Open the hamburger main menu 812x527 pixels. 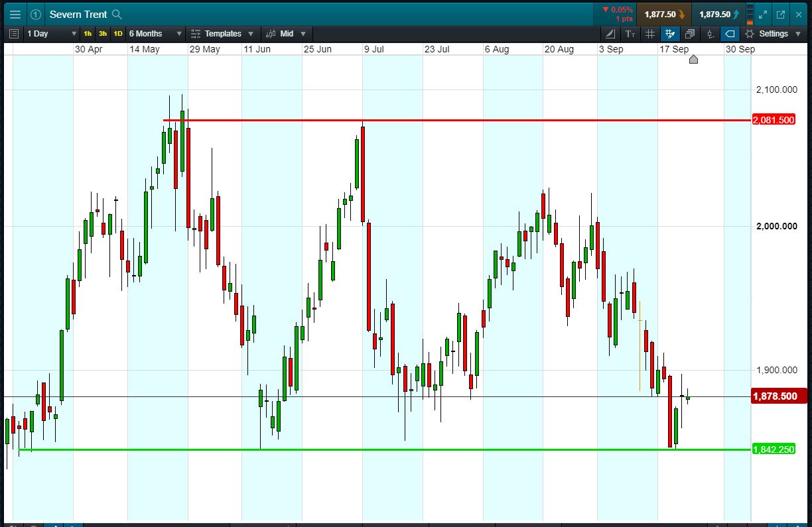[x=15, y=14]
